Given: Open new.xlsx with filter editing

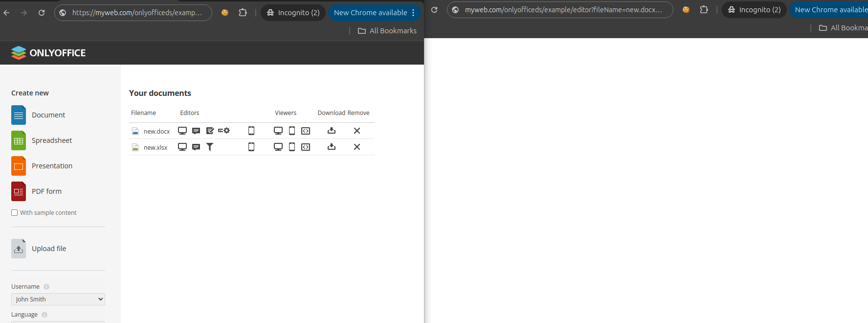Looking at the screenshot, I should [x=210, y=147].
